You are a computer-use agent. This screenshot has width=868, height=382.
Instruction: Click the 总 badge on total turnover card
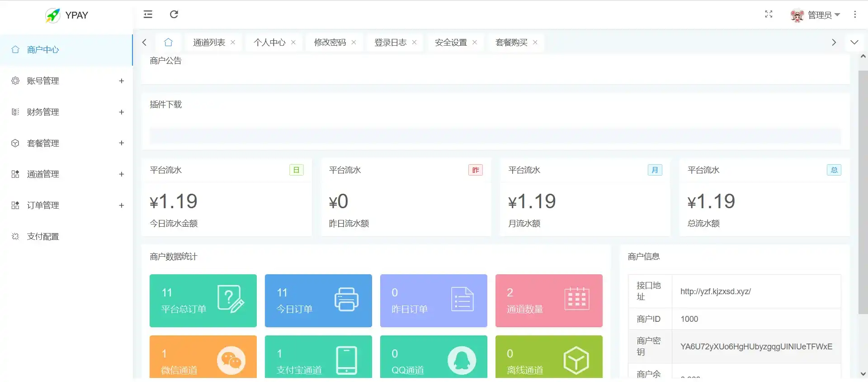point(834,170)
